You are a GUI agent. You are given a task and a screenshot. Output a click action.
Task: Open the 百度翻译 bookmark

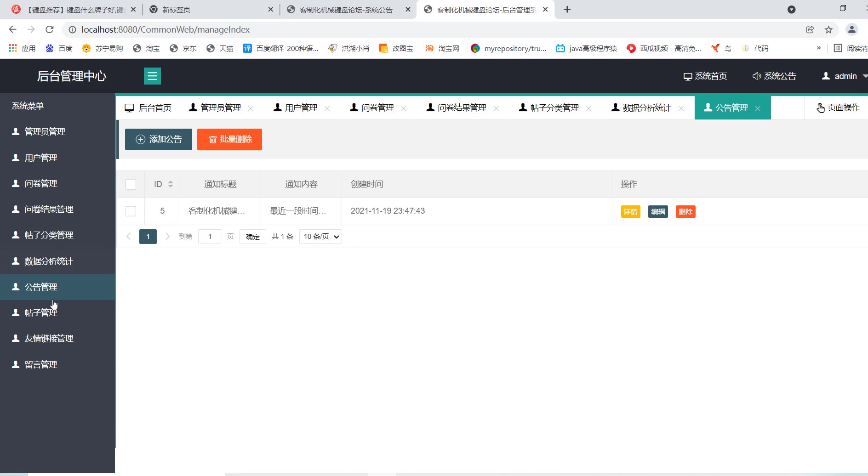tap(280, 48)
